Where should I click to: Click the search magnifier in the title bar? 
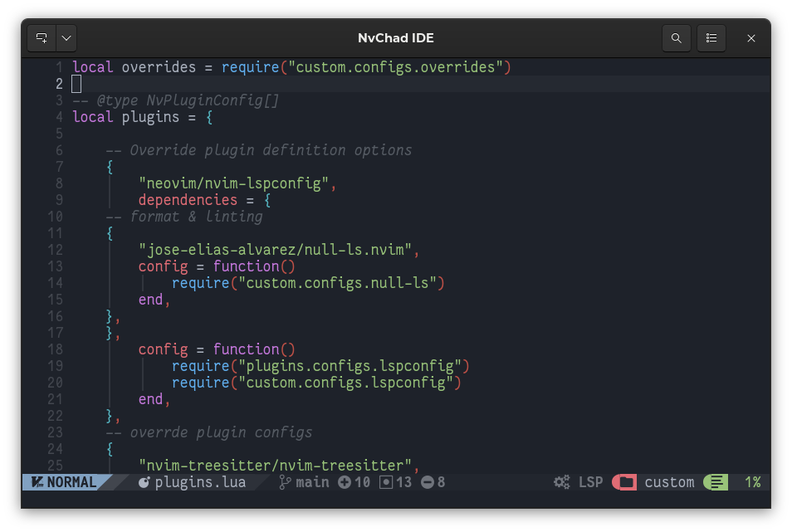pyautogui.click(x=676, y=38)
